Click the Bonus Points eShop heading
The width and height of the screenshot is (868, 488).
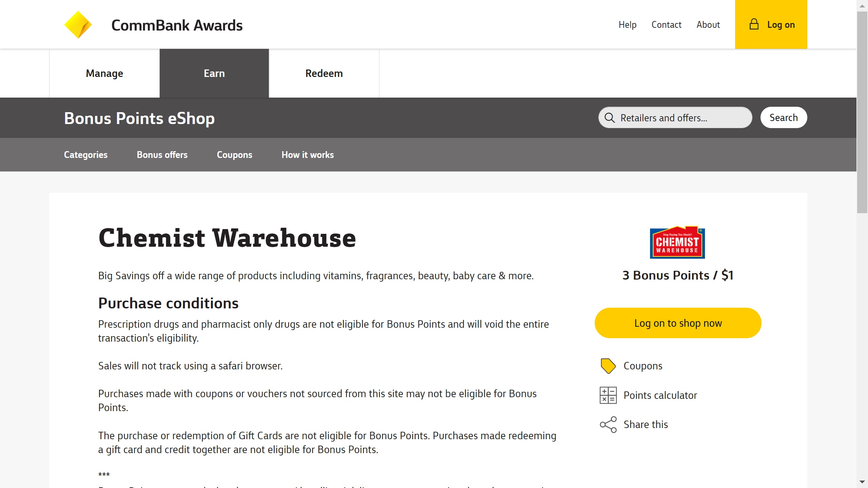(x=139, y=118)
